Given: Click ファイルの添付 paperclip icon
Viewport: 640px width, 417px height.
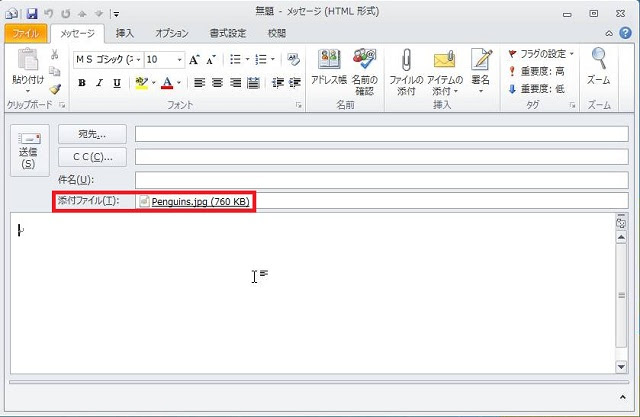Looking at the screenshot, I should click(406, 72).
